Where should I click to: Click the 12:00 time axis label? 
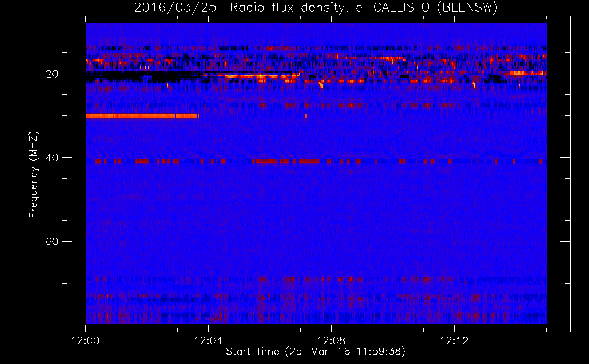85,341
